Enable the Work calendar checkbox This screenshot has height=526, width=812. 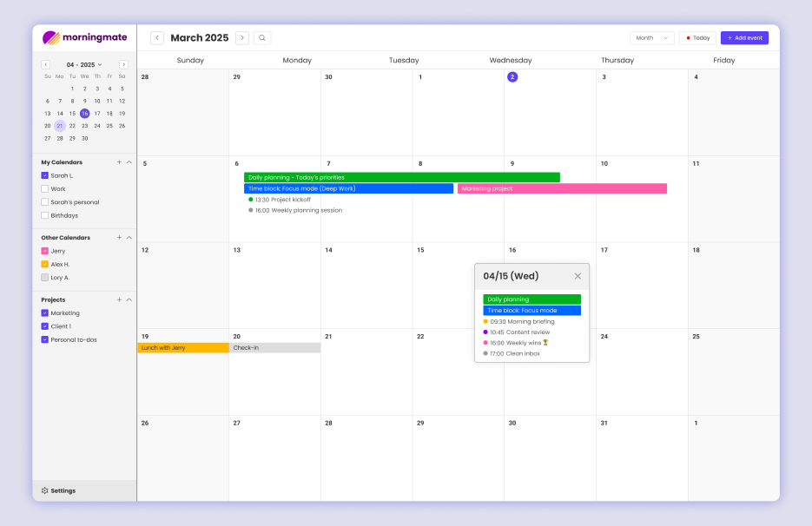[44, 189]
